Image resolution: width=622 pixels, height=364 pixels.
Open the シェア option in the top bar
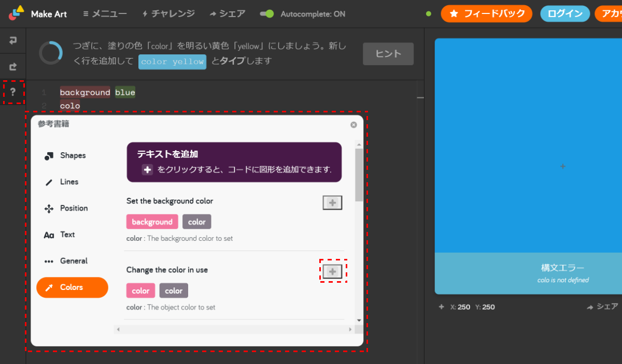228,14
